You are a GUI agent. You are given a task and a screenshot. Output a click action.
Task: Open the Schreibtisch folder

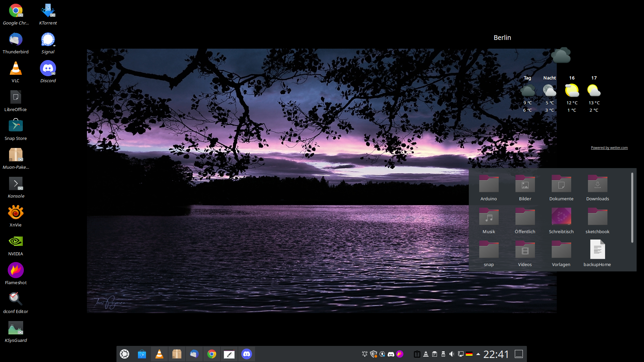click(x=561, y=221)
